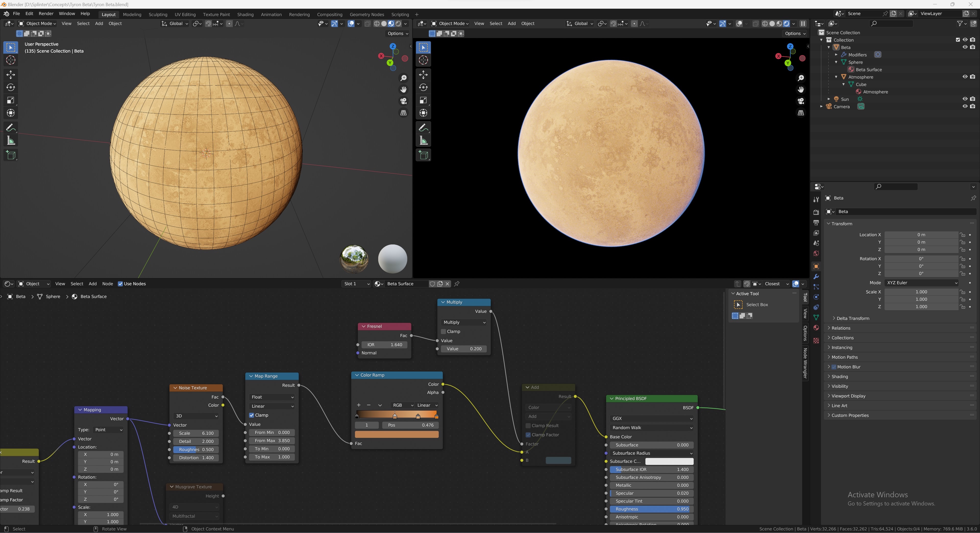The height and width of the screenshot is (533, 980).
Task: Open the Multiply operation dropdown
Action: click(x=464, y=322)
